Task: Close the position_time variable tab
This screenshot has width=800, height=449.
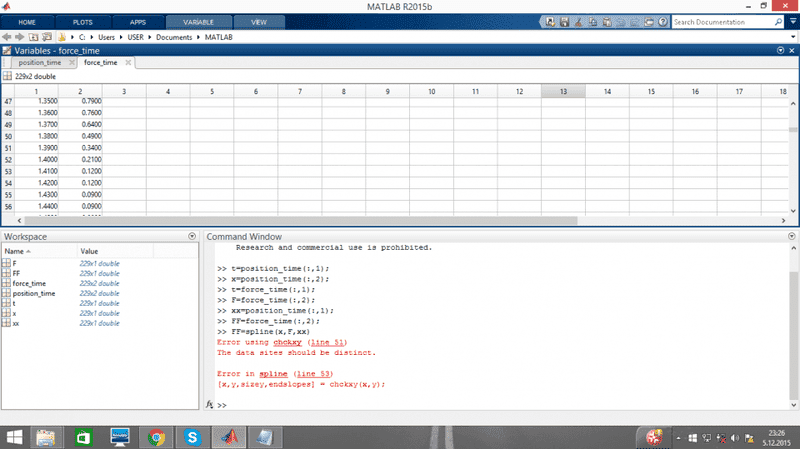Action: (72, 62)
